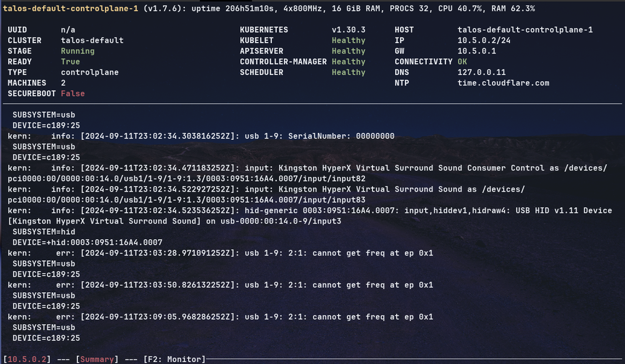Viewport: 625px width, 364px height.
Task: Click the STAGE value Running
Action: click(x=77, y=51)
